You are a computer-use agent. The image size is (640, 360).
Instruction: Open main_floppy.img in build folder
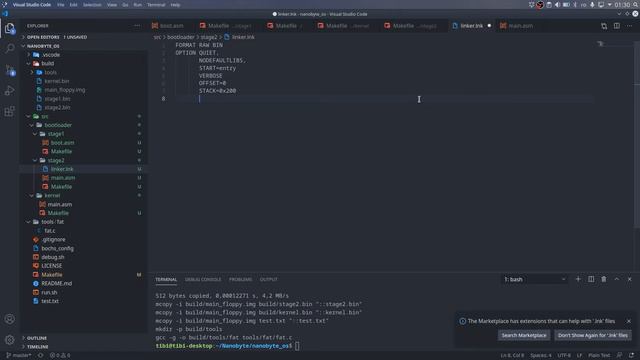64,90
